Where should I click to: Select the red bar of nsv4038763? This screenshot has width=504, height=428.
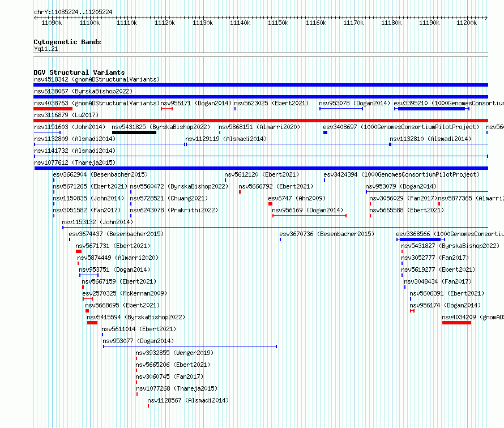point(53,109)
